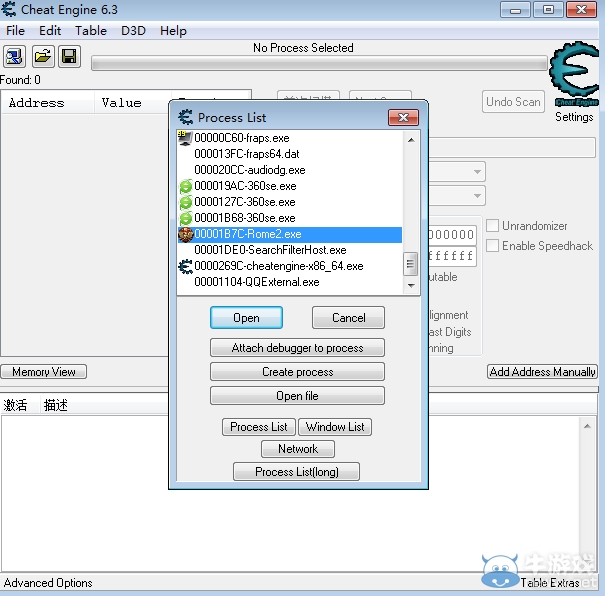Screen dimensions: 605x596
Task: Open the D3D menu
Action: coord(133,30)
